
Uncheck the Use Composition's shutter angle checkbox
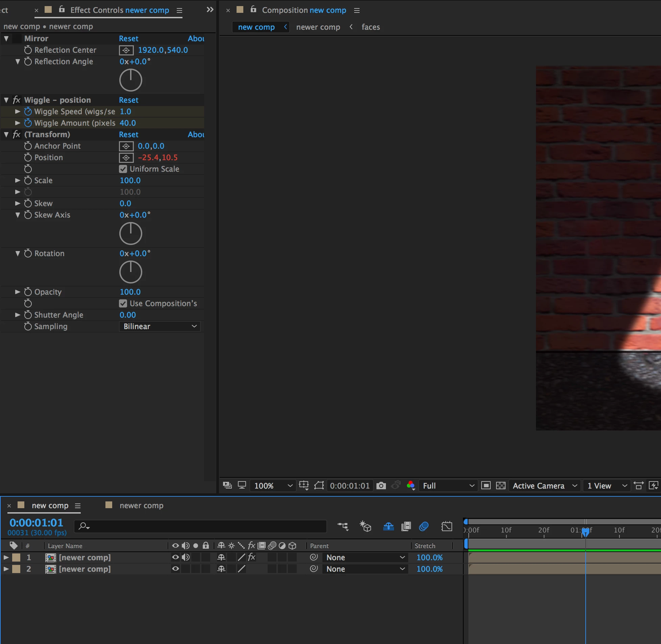123,303
